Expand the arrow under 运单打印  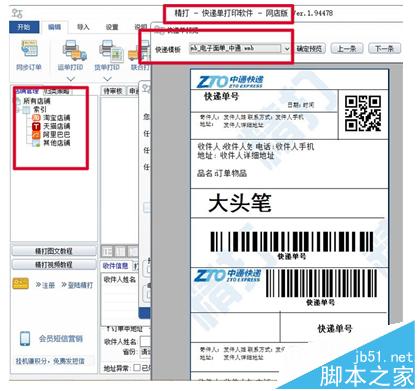click(x=71, y=79)
